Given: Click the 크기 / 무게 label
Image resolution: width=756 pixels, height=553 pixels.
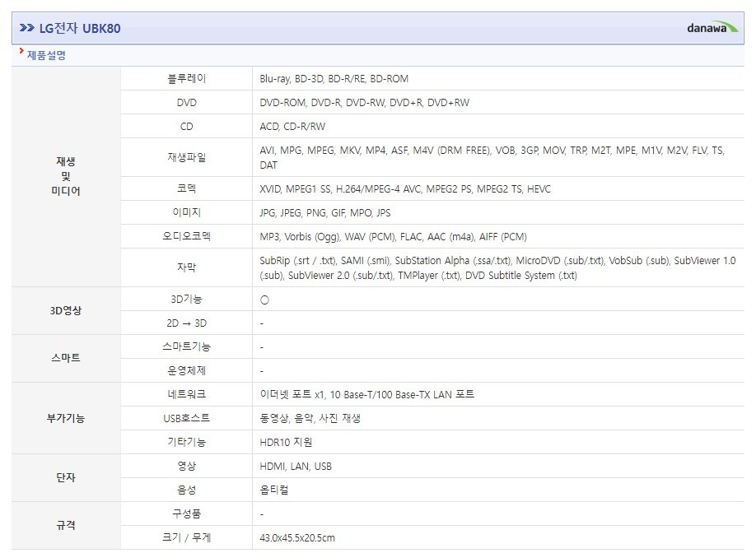Looking at the screenshot, I should pos(187,537).
